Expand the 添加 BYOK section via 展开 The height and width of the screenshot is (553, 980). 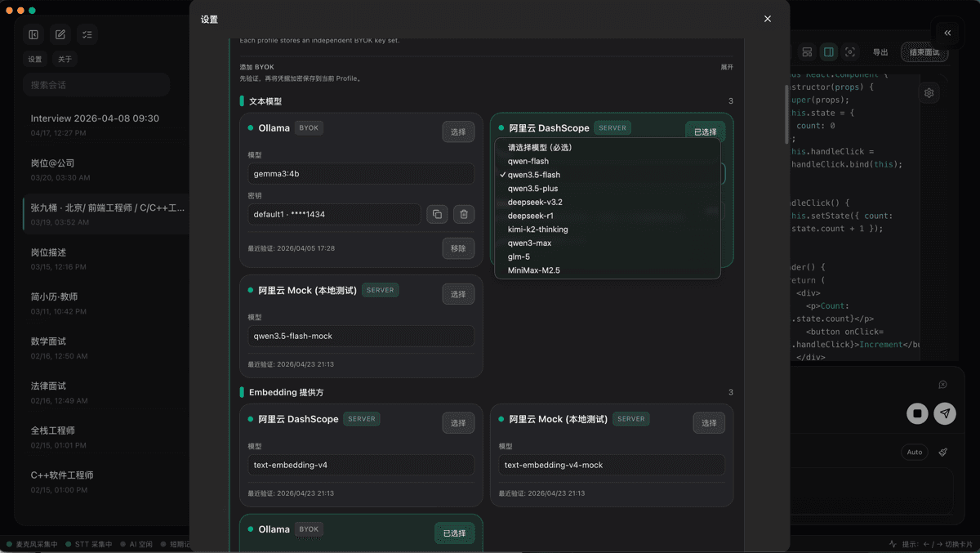point(727,67)
